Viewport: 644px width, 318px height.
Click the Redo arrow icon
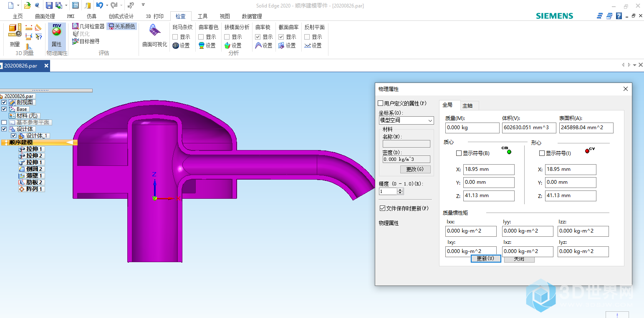tap(114, 5)
